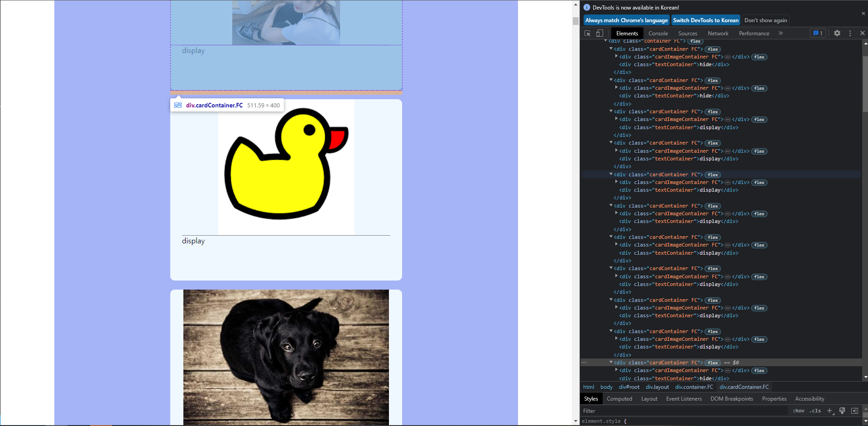The height and width of the screenshot is (426, 868).
Task: Select div#root in the breadcrumb trail
Action: (x=629, y=387)
